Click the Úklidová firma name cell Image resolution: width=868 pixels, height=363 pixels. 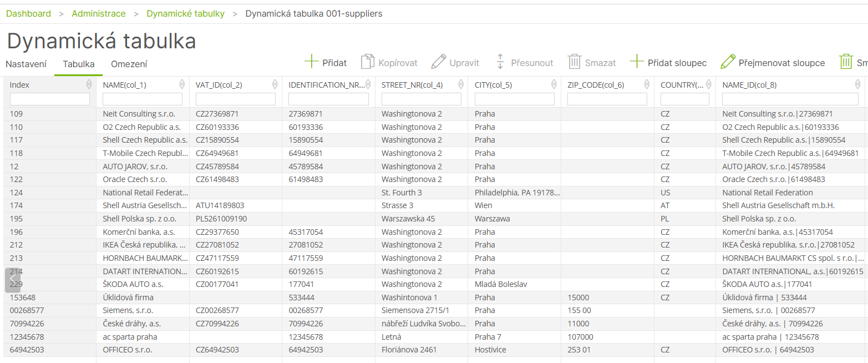point(143,298)
